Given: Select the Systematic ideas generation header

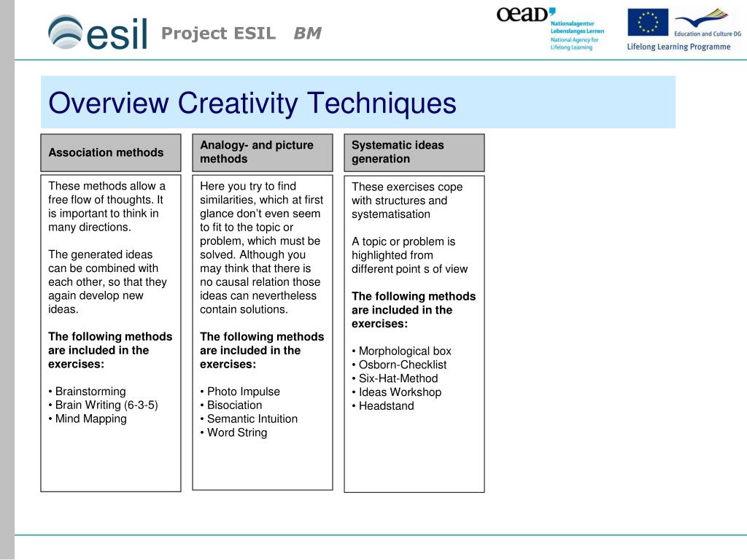Looking at the screenshot, I should coord(414,152).
